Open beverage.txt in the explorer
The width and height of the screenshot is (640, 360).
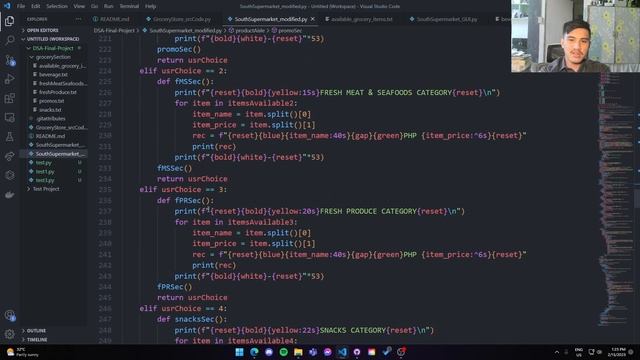(x=53, y=75)
